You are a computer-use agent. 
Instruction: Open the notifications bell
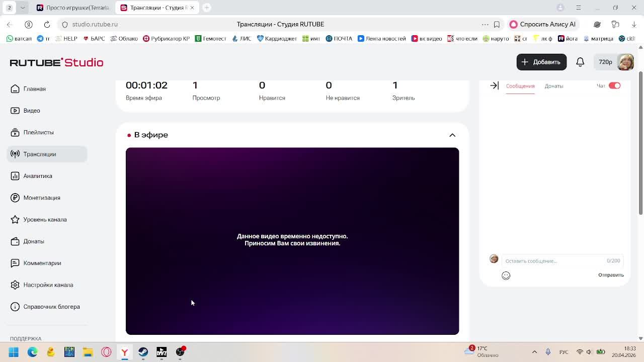pyautogui.click(x=580, y=62)
